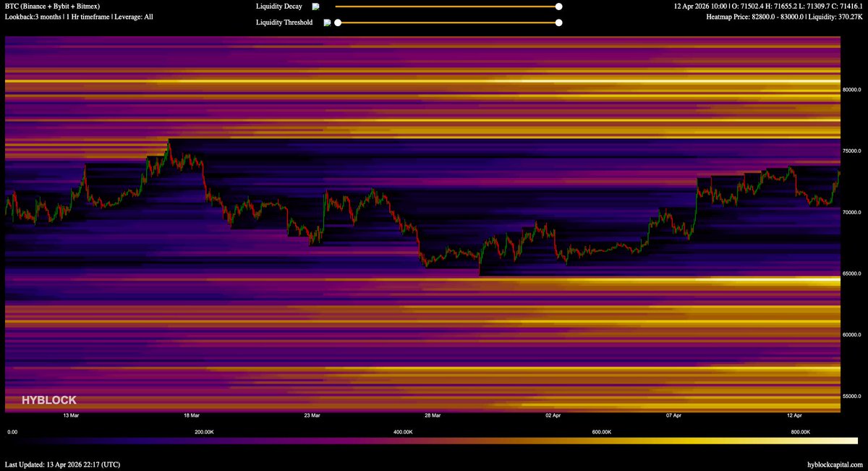
Task: Click the right Liquidity Threshold slider handle
Action: pyautogui.click(x=558, y=22)
